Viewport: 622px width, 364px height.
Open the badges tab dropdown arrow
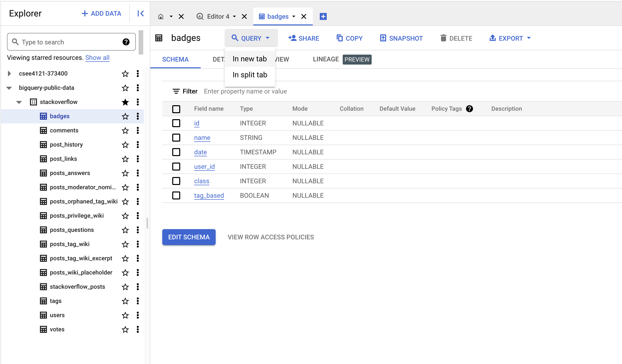point(294,16)
